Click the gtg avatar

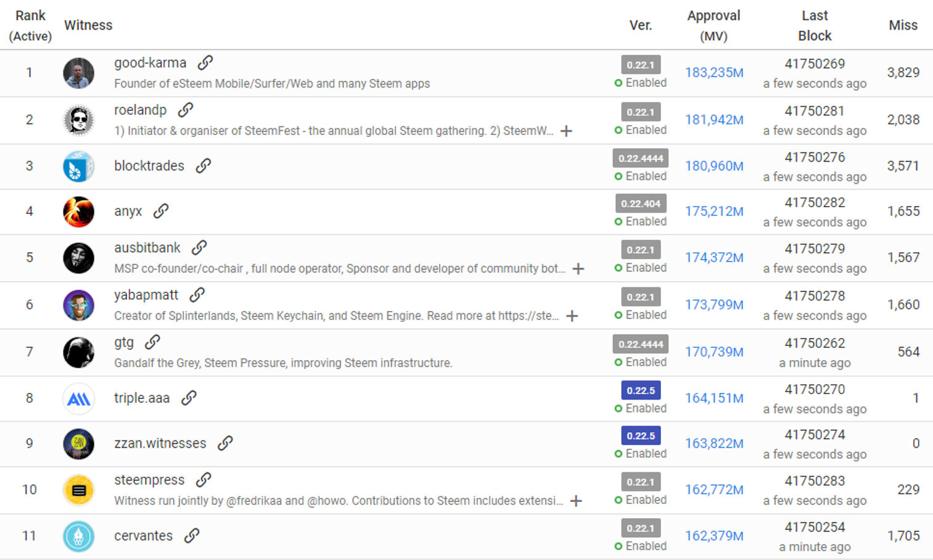(78, 352)
